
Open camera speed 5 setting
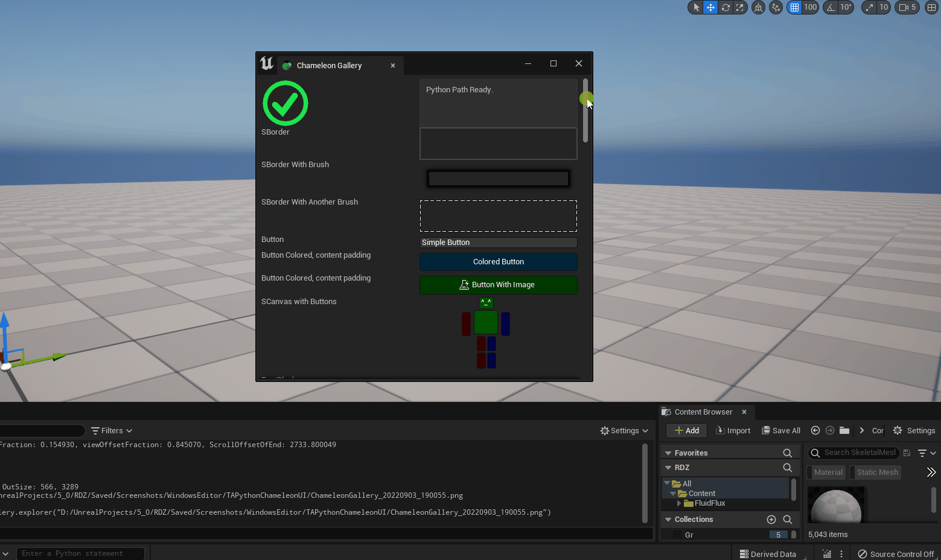point(907,7)
